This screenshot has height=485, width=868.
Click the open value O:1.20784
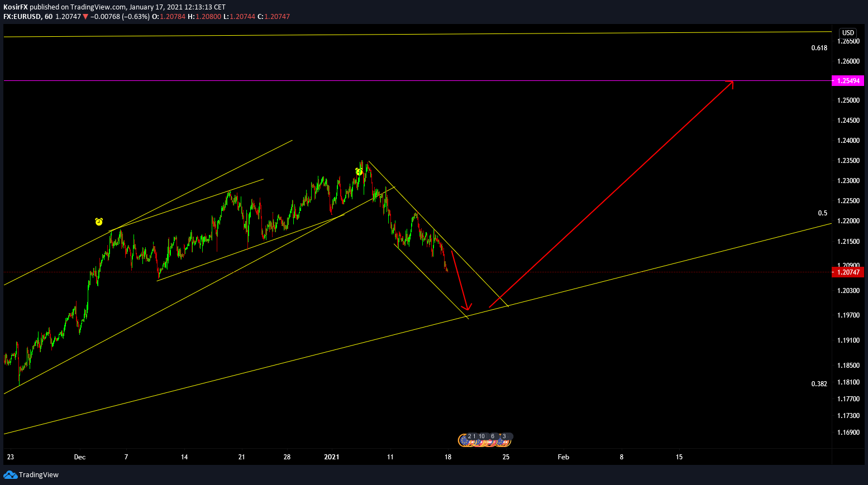(x=169, y=17)
